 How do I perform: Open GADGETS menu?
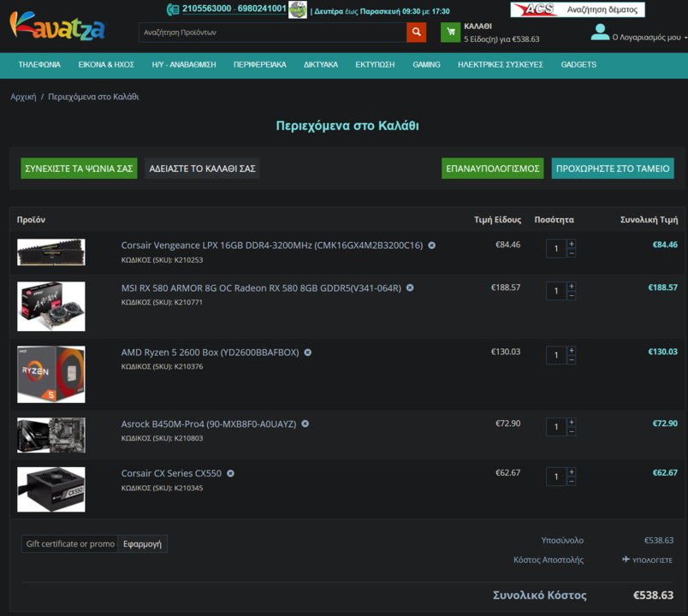tap(578, 64)
